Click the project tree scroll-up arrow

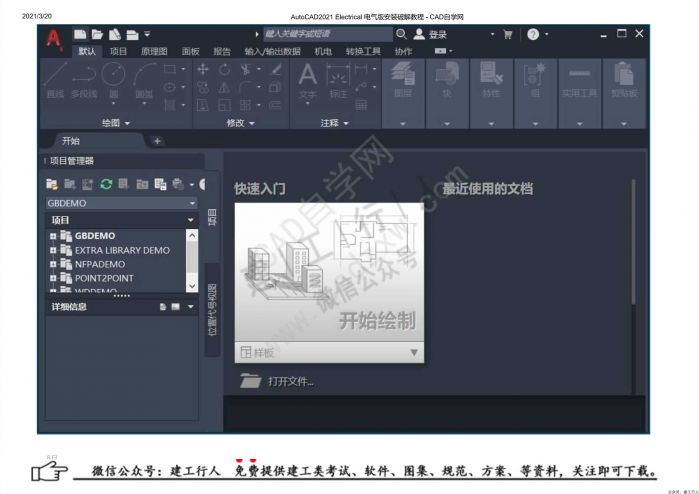point(192,235)
